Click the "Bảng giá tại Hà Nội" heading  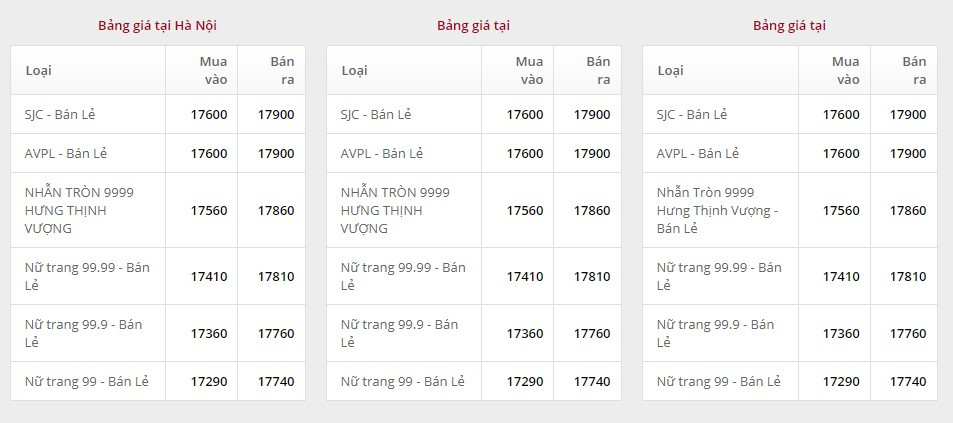[157, 25]
